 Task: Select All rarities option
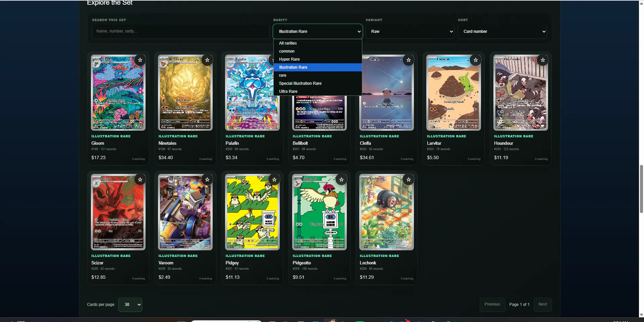(x=318, y=43)
